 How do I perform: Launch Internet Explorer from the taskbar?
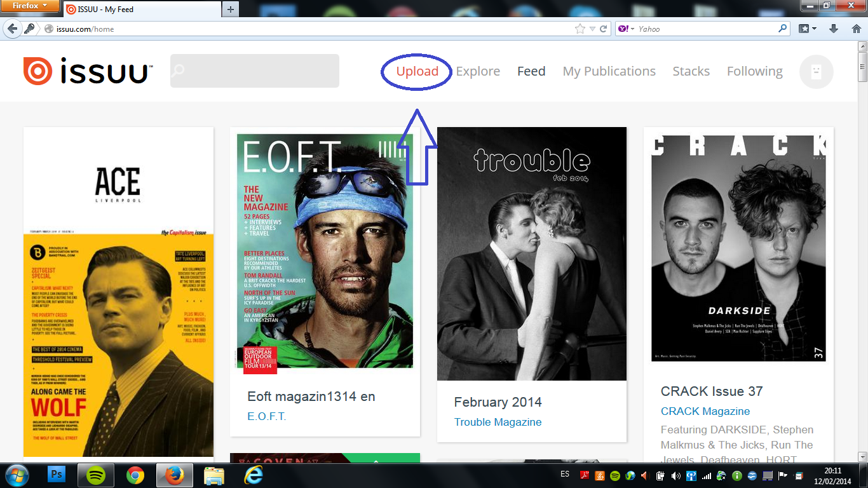[x=253, y=475]
